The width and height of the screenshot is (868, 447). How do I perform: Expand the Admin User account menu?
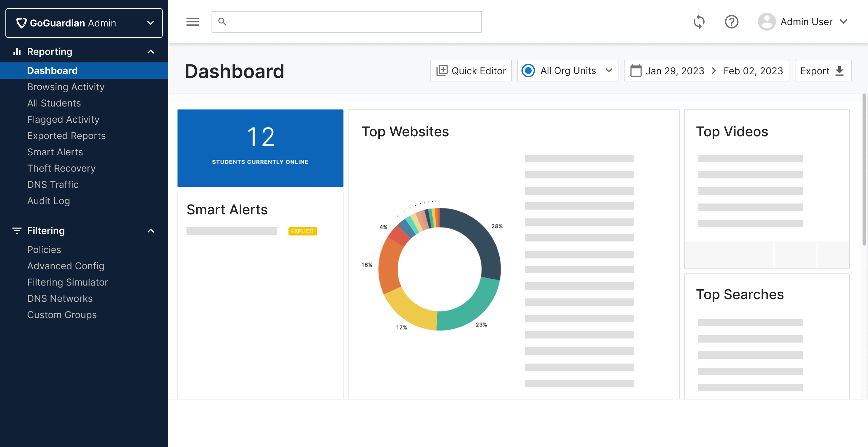(844, 22)
